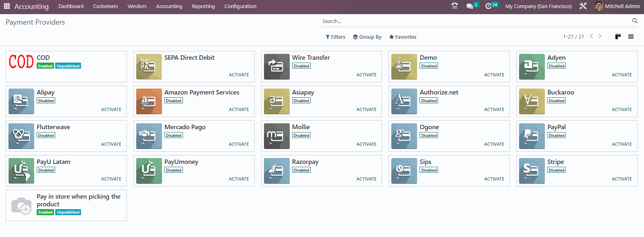The height and width of the screenshot is (237, 644).
Task: Open the Reporting menu
Action: click(204, 6)
